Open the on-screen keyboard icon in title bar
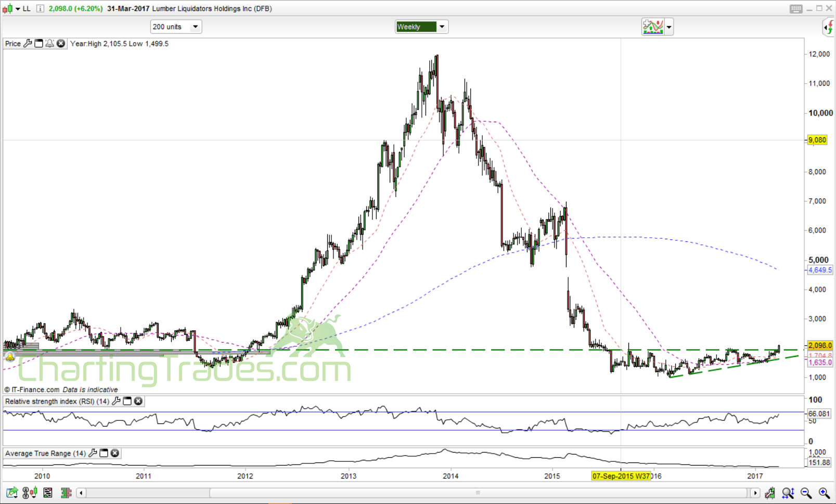Image resolution: width=836 pixels, height=504 pixels. (x=795, y=9)
